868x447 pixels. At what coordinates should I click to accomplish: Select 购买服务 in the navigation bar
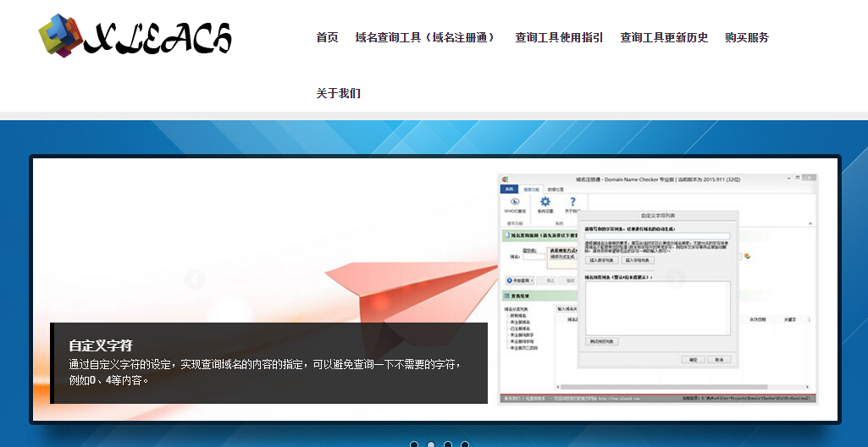tap(747, 37)
